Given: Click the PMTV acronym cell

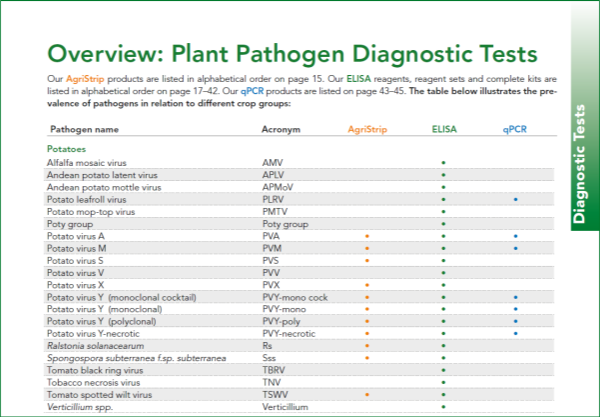Looking at the screenshot, I should click(275, 212).
